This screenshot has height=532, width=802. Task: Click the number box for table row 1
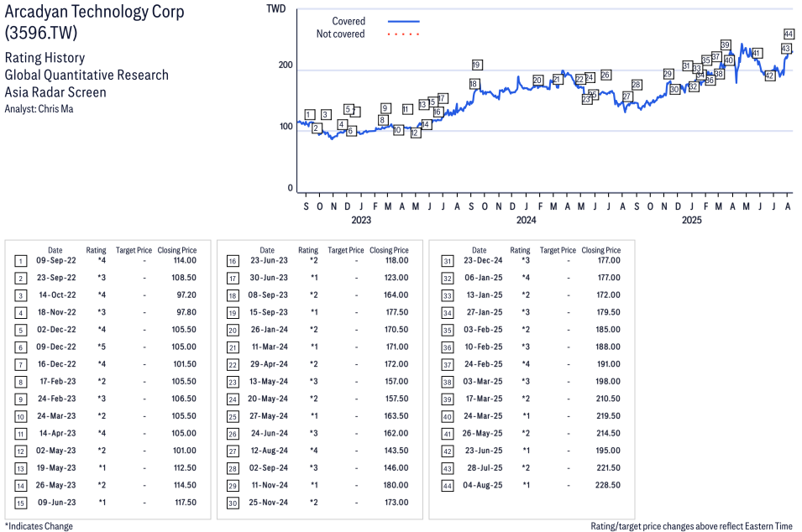tap(20, 261)
